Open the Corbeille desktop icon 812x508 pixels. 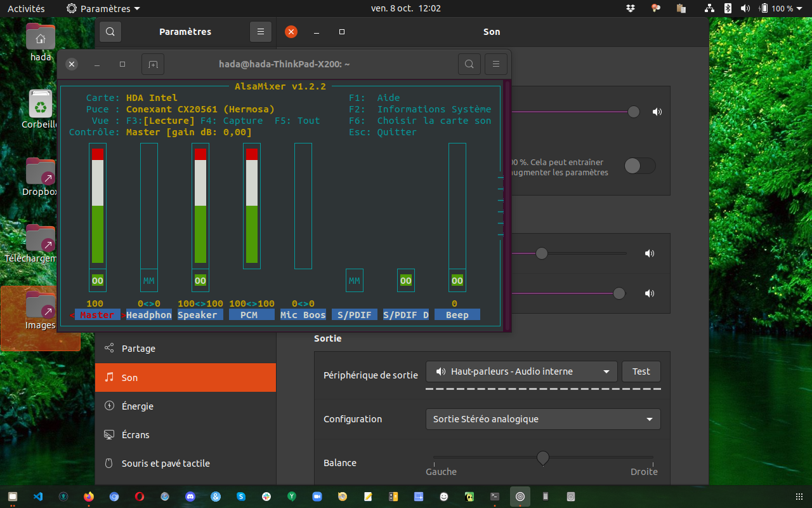click(41, 109)
